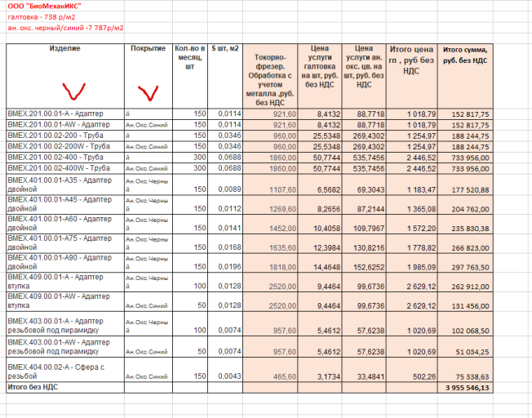Click cell BMEX.404.00.02-A - Сфера с резьбой
This screenshot has width=532, height=418.
tap(65, 370)
